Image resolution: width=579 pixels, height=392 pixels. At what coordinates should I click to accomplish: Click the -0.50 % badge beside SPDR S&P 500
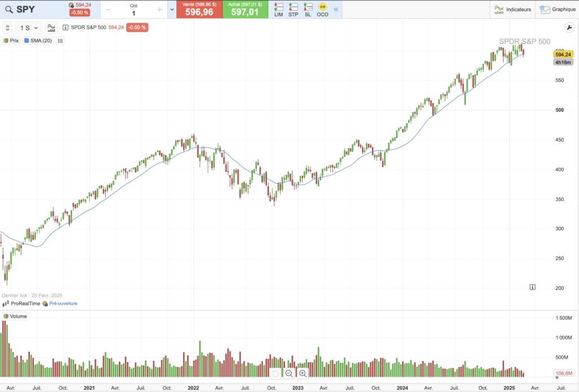[137, 28]
